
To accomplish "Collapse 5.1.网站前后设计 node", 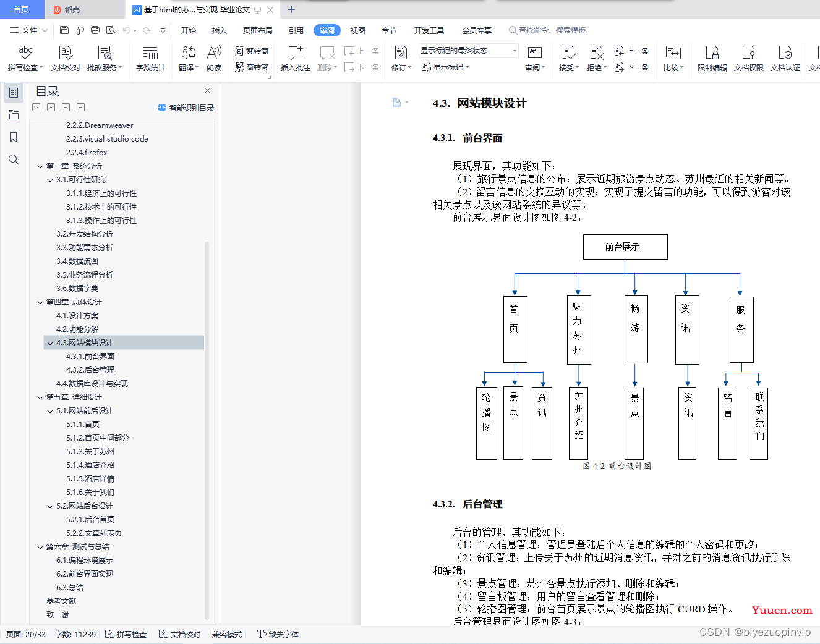I will [x=50, y=411].
